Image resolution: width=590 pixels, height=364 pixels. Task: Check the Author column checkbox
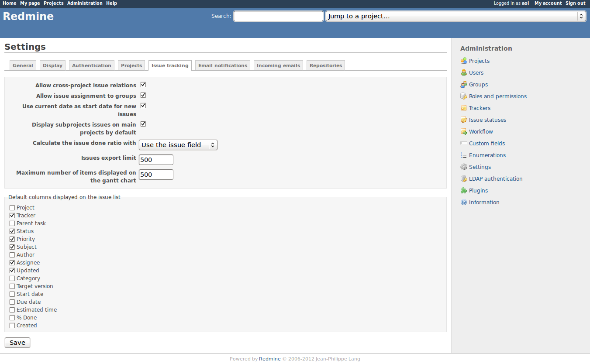coord(12,255)
